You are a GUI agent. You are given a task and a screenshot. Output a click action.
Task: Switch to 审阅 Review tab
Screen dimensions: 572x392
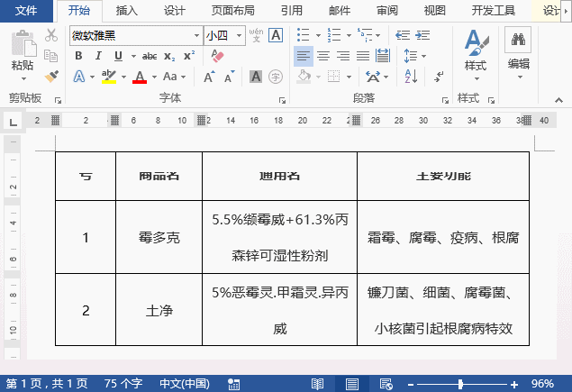pos(387,11)
